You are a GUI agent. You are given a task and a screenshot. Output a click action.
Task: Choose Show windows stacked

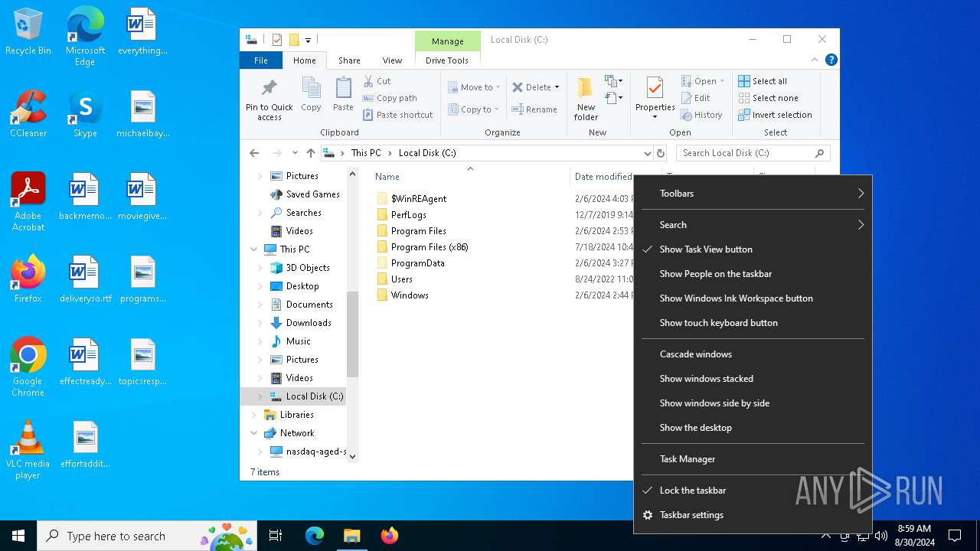tap(753, 379)
